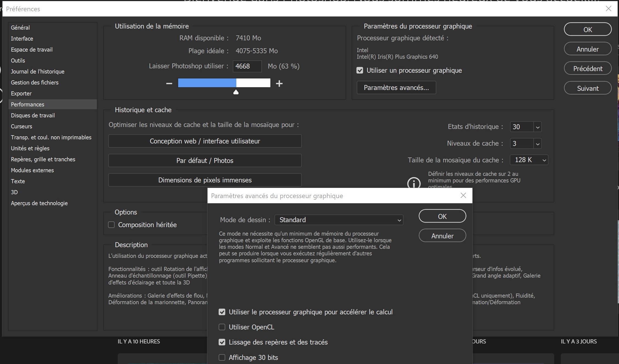Check the Affichage 30 bits option
The width and height of the screenshot is (619, 364).
tap(222, 357)
